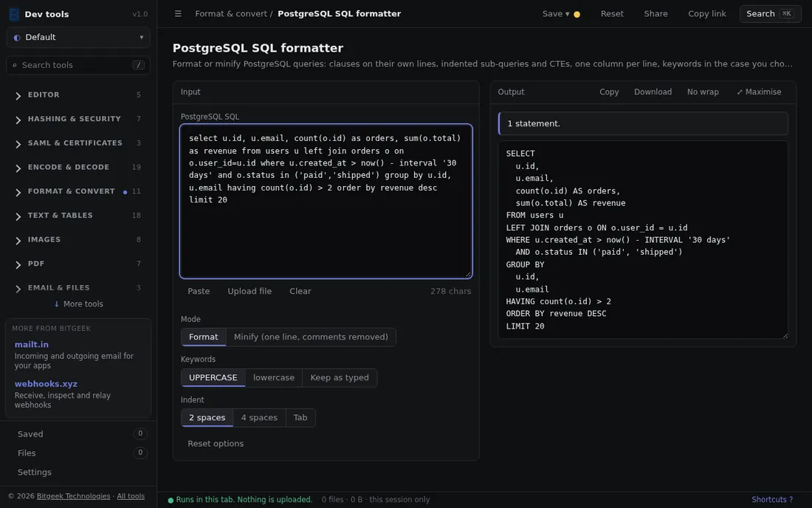Viewport: 812px width, 508px height.
Task: Click the theme half-circle icon beside Default
Action: pos(17,37)
